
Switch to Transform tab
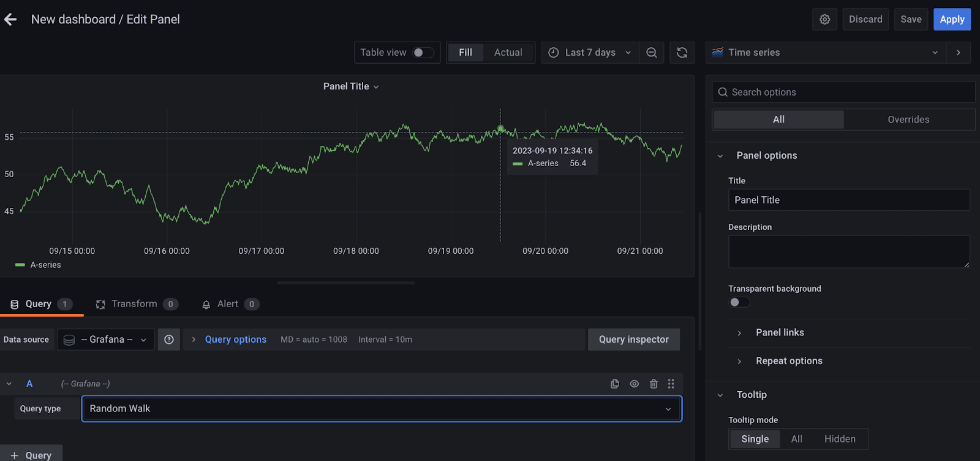[137, 304]
